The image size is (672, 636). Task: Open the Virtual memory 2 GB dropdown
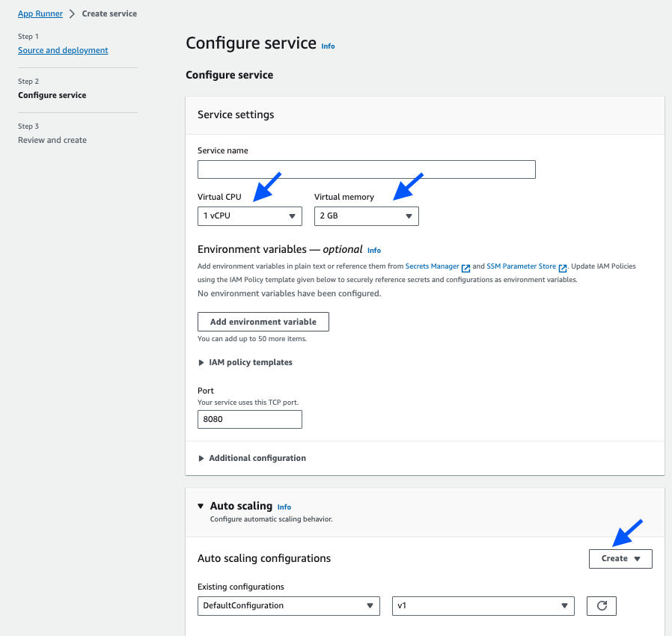[366, 216]
